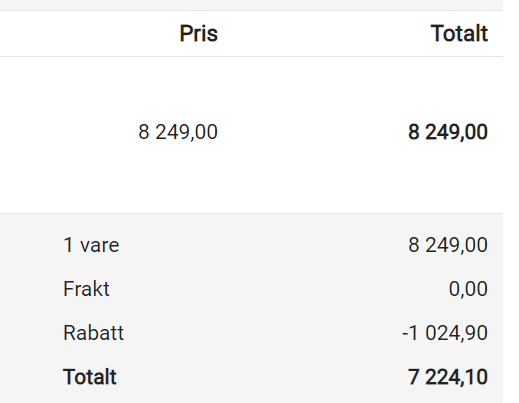The width and height of the screenshot is (519, 403).
Task: Click the 8 249,00 amount beside 1 vare
Action: (x=448, y=245)
